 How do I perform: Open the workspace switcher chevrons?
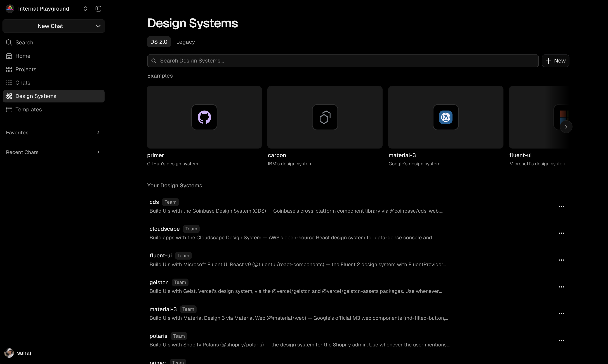85,9
